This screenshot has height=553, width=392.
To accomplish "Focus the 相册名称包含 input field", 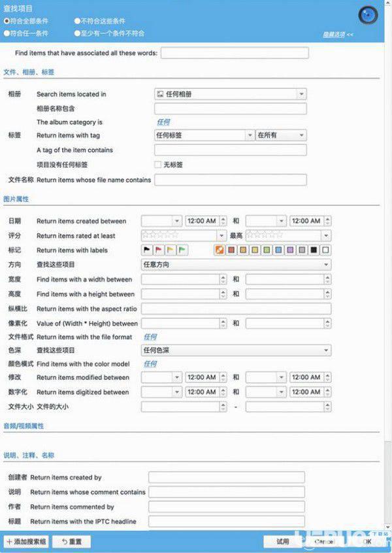I will coord(231,109).
